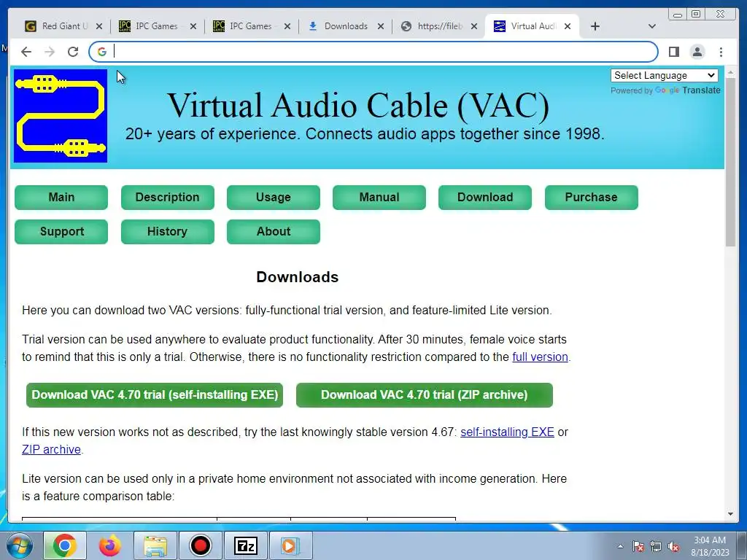
Task: Open Chrome's side panel icon
Action: pyautogui.click(x=673, y=52)
